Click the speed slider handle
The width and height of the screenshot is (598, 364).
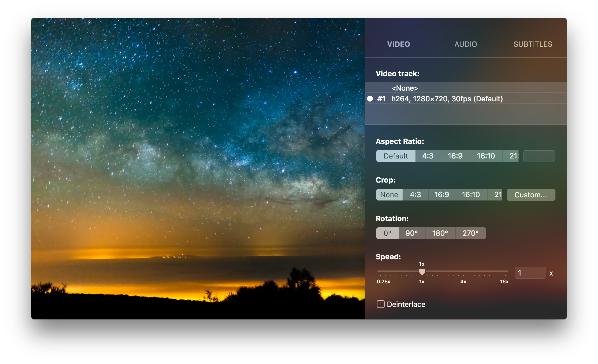coord(422,272)
